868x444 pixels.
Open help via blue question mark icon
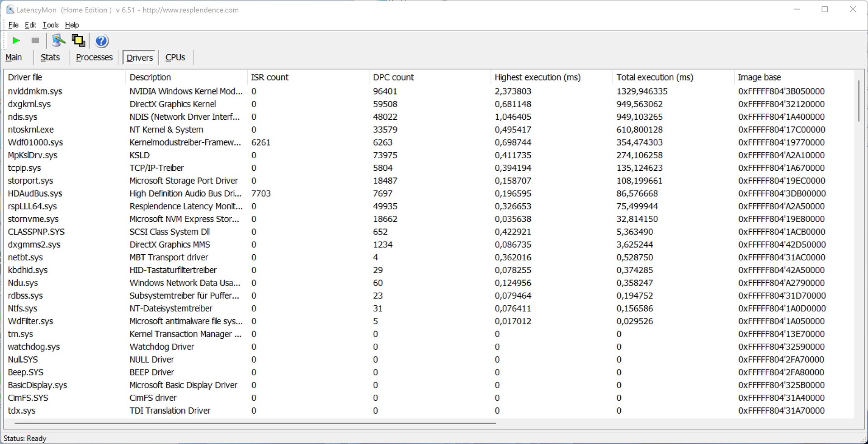point(102,41)
